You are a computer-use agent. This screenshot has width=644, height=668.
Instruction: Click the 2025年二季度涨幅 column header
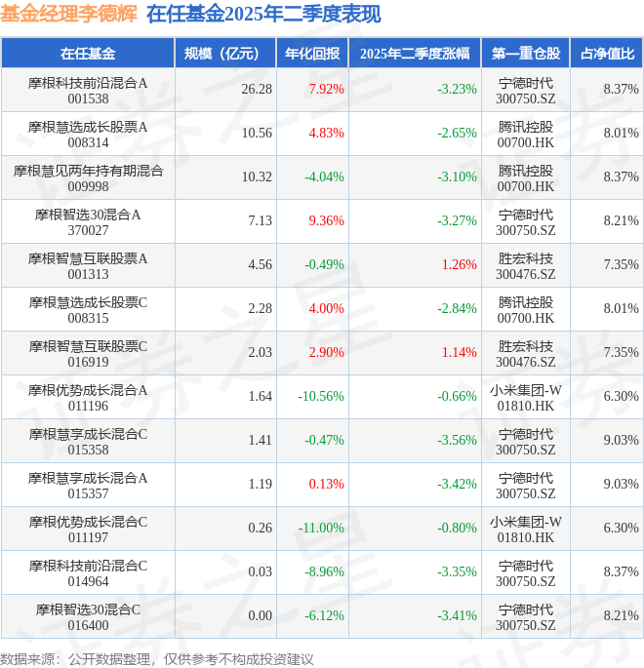[x=415, y=54]
